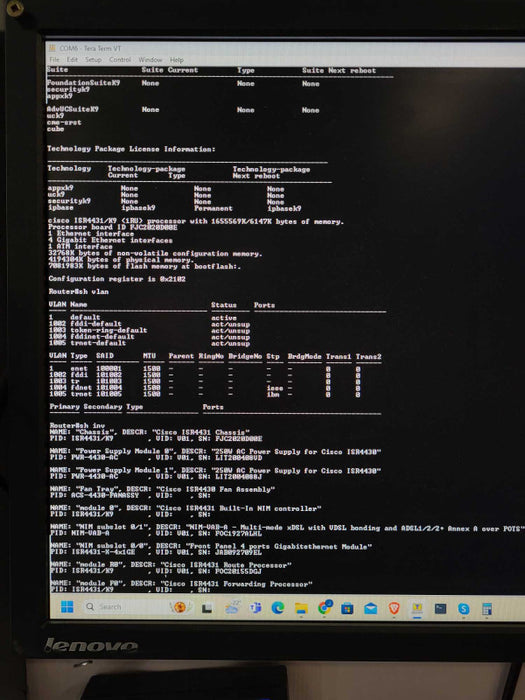Open the Control menu in Tera Term

tap(120, 59)
